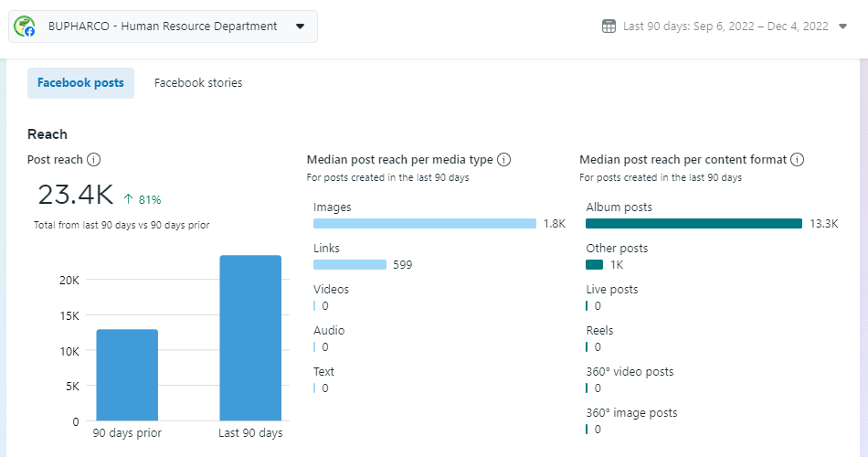Viewport: 868px width, 457px height.
Task: Click the Links reach bar
Action: (350, 265)
